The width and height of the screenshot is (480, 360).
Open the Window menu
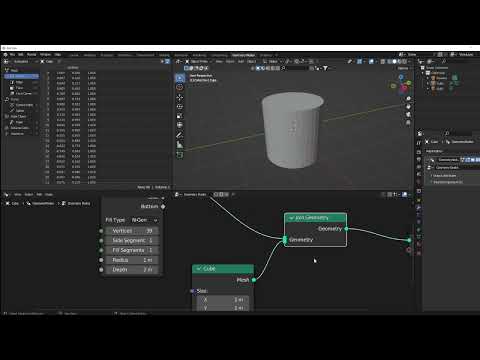click(x=45, y=55)
